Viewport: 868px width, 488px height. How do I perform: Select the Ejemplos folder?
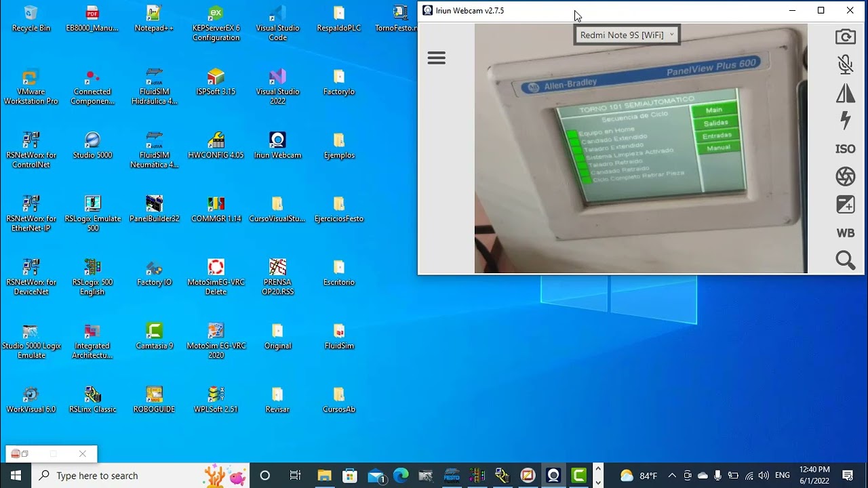click(339, 146)
